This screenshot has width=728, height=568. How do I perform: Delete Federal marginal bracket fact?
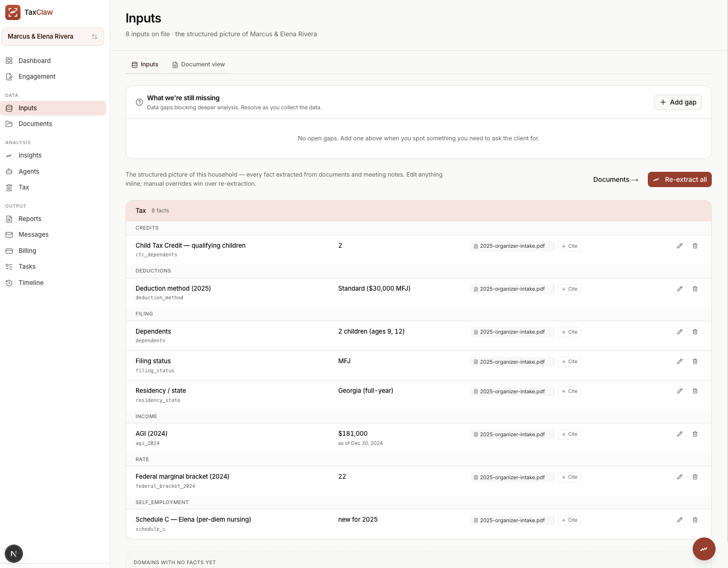click(695, 477)
